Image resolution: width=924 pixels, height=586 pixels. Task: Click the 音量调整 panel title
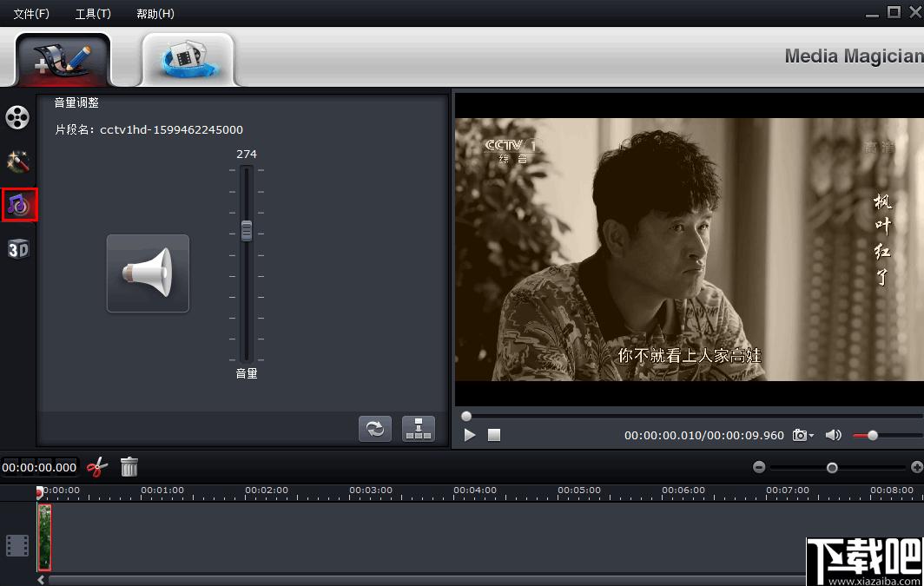76,102
